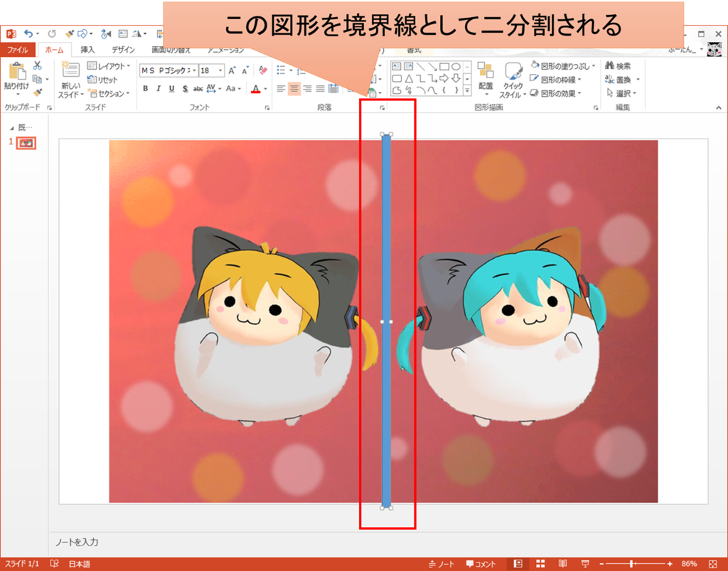Click the Arrange (配置) icon
This screenshot has width=728, height=571.
point(486,70)
